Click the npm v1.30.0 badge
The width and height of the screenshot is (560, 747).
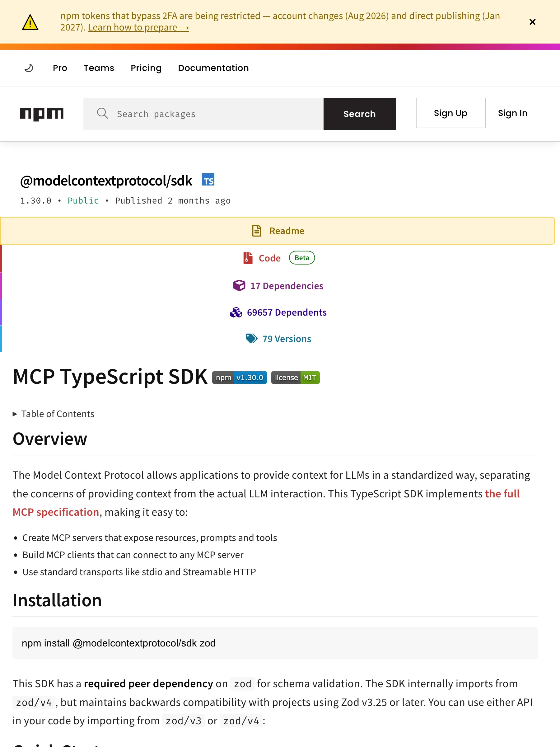(x=239, y=378)
